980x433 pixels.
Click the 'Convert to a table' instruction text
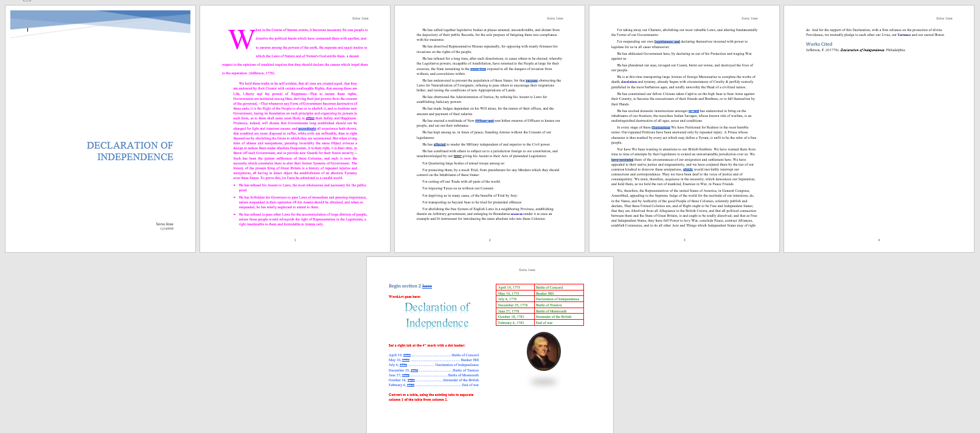[431, 397]
